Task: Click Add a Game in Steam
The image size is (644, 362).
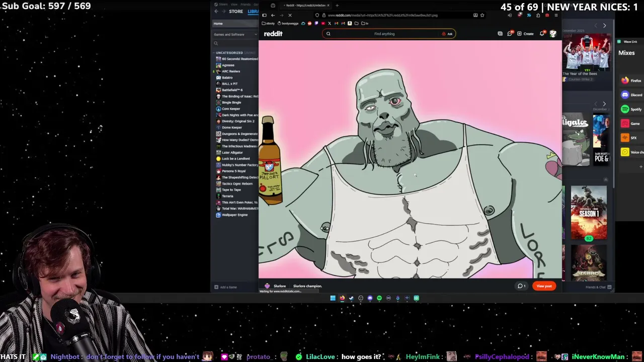Action: pyautogui.click(x=225, y=287)
